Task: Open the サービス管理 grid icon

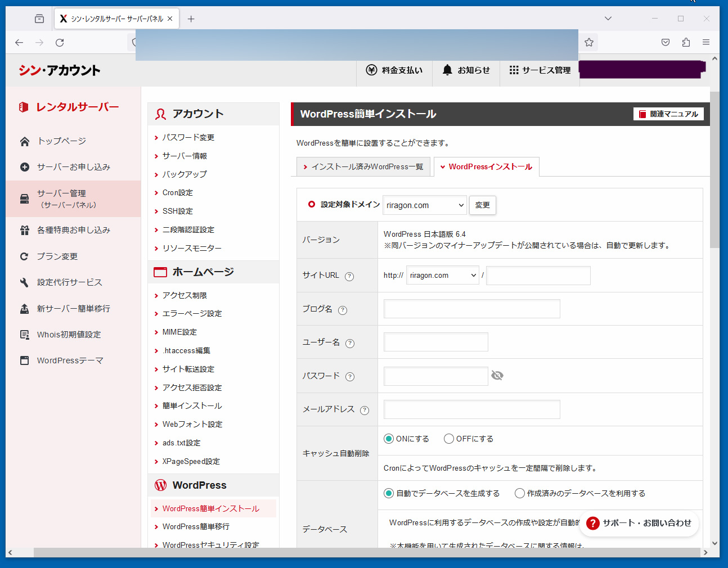Action: [514, 70]
